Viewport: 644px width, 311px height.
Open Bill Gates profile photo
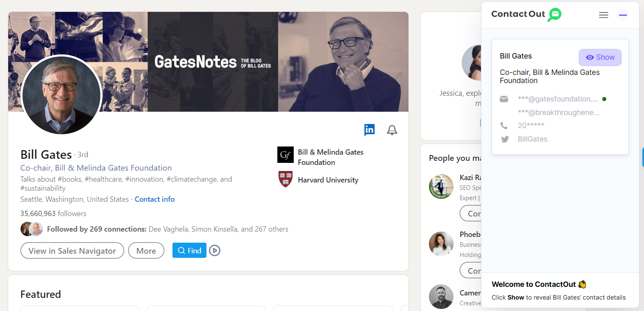tap(61, 95)
